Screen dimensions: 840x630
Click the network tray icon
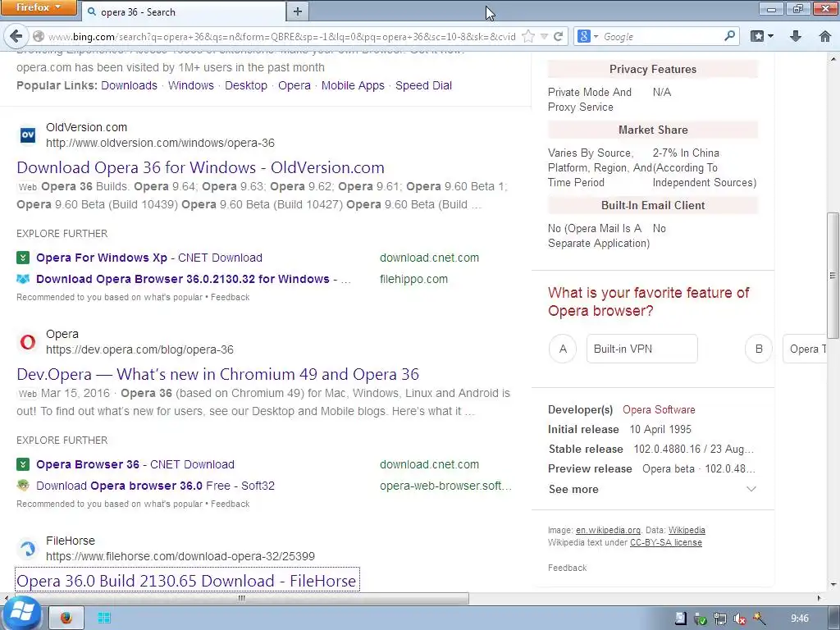[720, 619]
